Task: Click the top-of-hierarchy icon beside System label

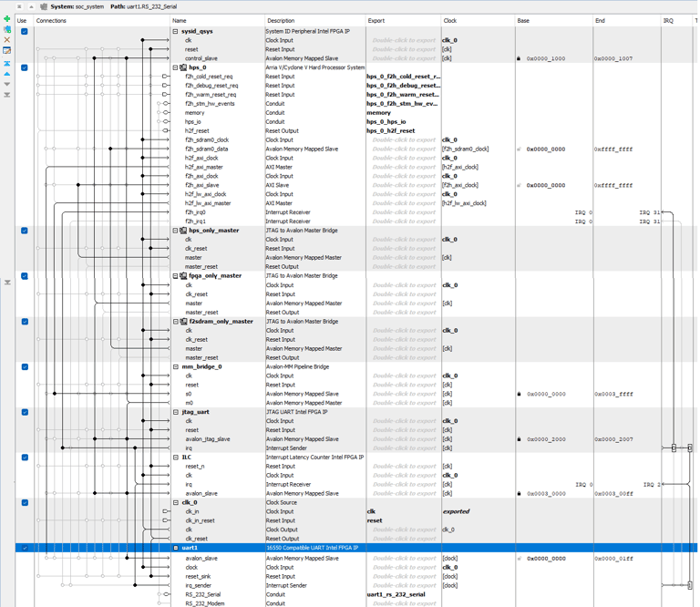Action: [x=19, y=6]
